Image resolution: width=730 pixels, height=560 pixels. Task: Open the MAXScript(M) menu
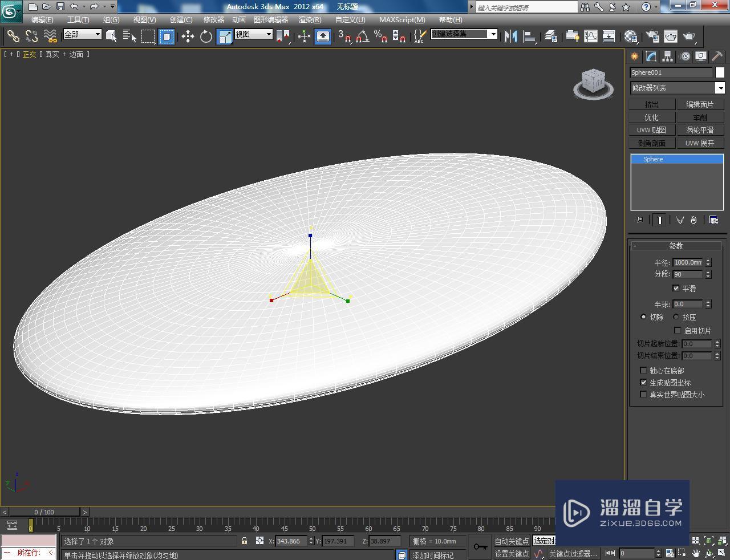click(x=402, y=19)
